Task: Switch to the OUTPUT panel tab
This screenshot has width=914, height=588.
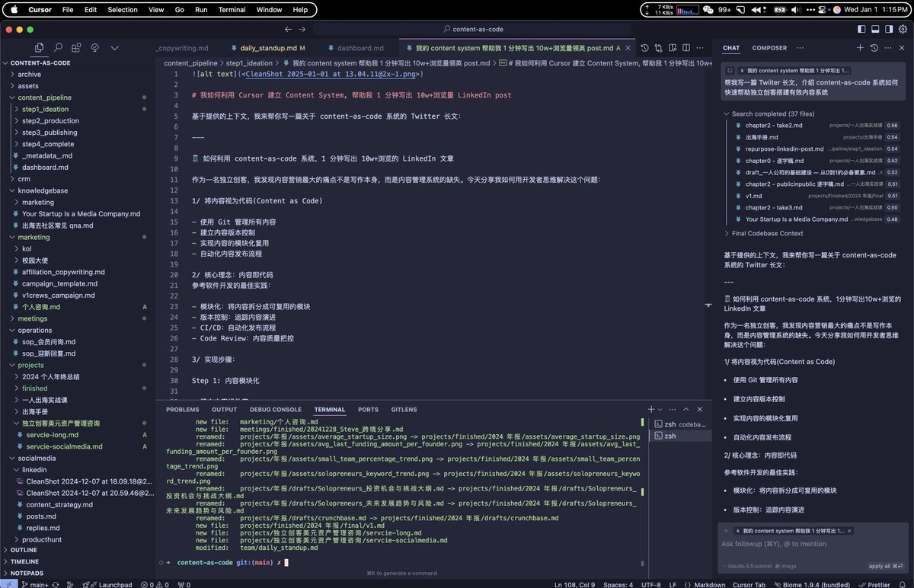Action: tap(224, 409)
